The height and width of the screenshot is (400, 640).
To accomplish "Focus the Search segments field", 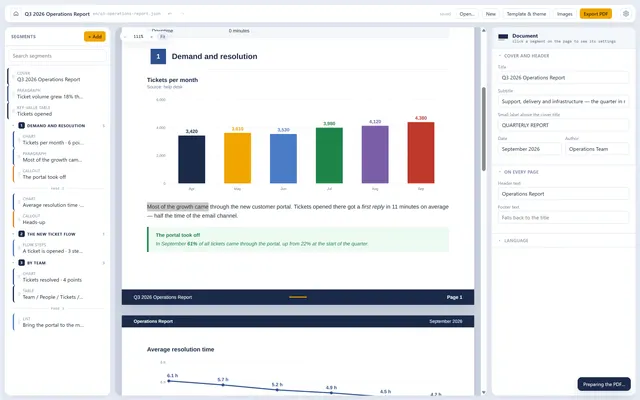I will pos(57,56).
